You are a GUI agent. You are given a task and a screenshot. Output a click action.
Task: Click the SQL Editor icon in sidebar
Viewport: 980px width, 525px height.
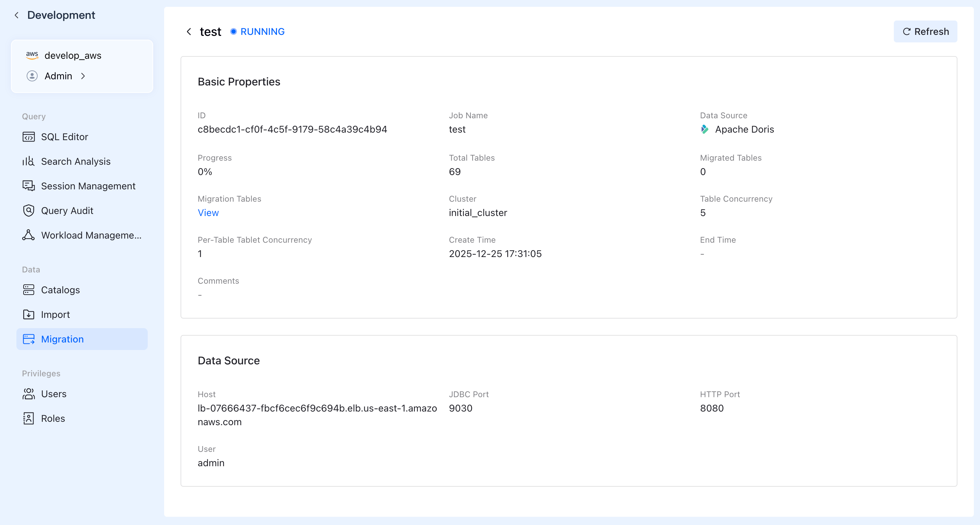click(x=28, y=137)
